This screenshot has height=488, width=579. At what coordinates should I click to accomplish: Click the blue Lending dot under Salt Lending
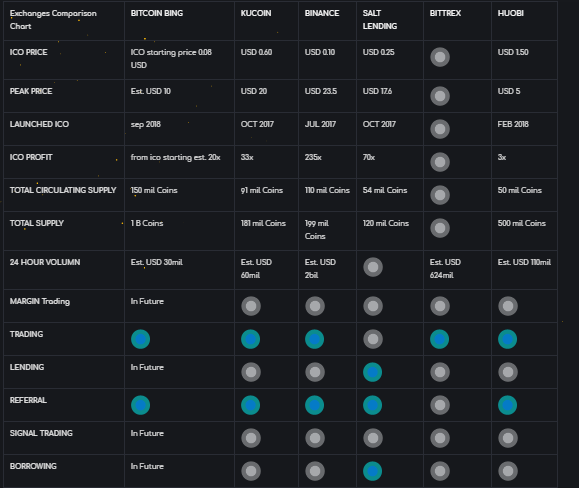pyautogui.click(x=373, y=372)
